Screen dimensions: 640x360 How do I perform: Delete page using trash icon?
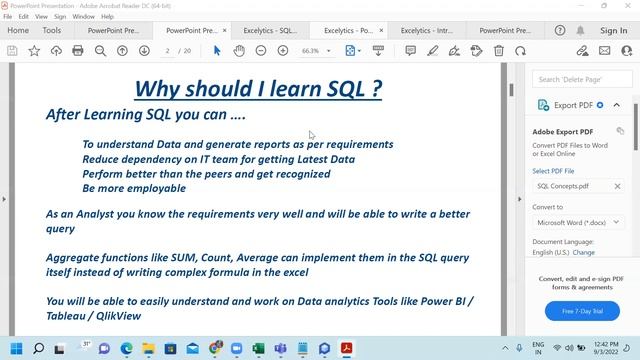(499, 51)
